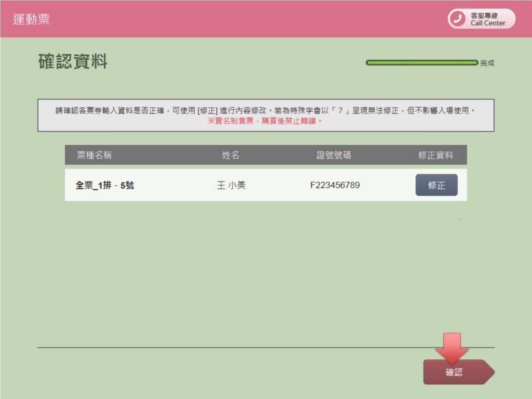This screenshot has width=532, height=399.
Task: Click the phone icon in the header
Action: [458, 19]
